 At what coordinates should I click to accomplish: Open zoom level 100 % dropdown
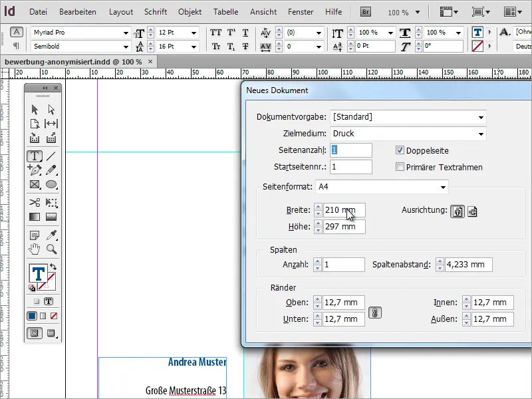(418, 12)
